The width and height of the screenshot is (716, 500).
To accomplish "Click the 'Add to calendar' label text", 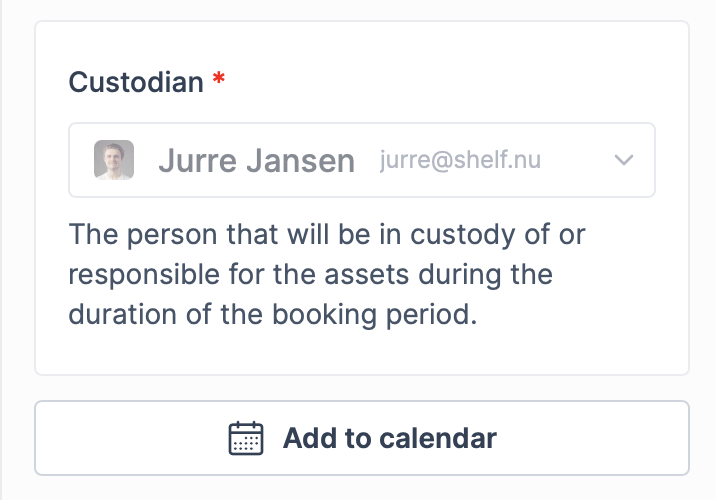I will pyautogui.click(x=390, y=438).
